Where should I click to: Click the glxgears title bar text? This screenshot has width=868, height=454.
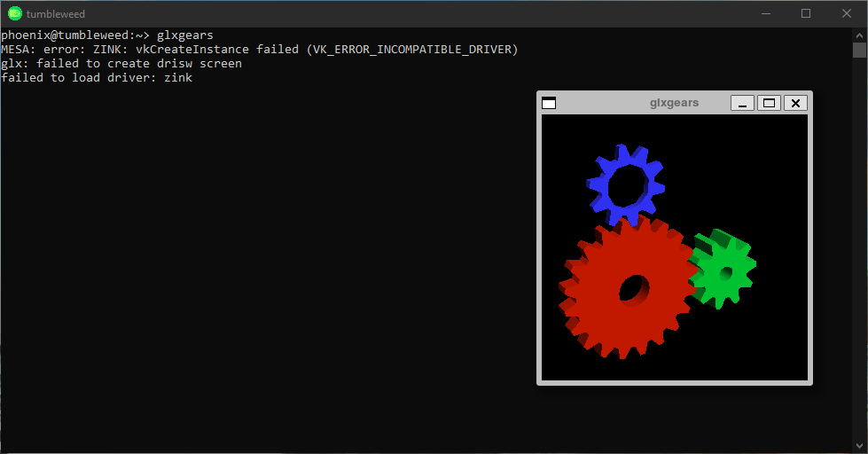click(x=674, y=103)
